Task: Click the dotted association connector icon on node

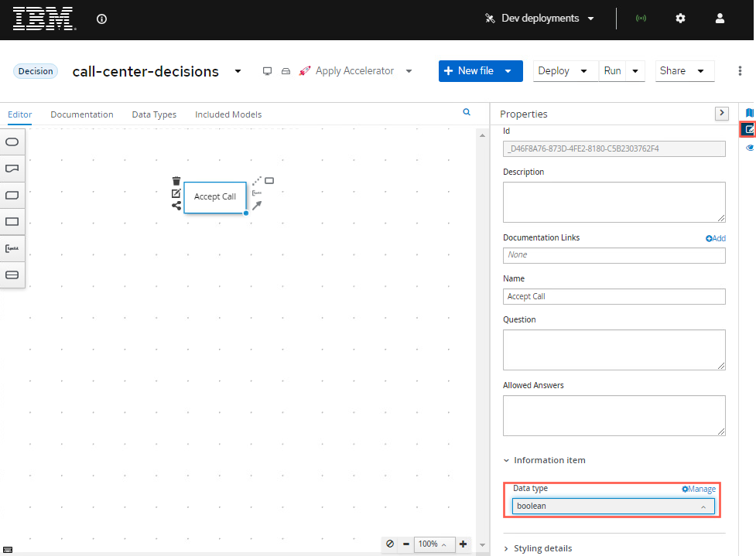Action: (256, 181)
